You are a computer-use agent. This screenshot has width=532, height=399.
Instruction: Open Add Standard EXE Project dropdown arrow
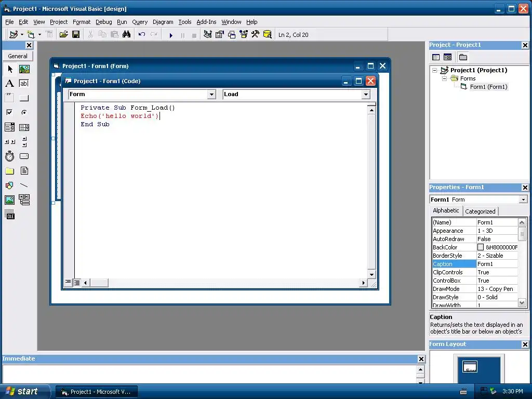[22, 35]
